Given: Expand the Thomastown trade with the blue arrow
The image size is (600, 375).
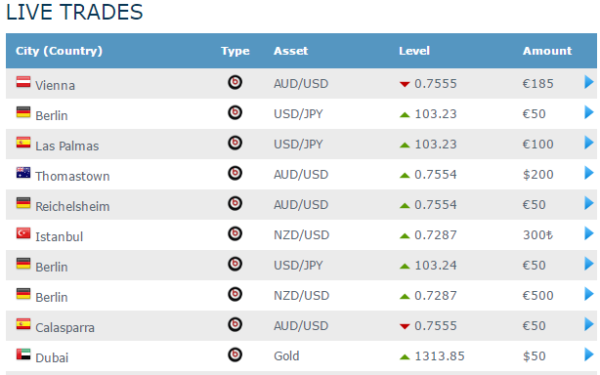Looking at the screenshot, I should click(589, 173).
